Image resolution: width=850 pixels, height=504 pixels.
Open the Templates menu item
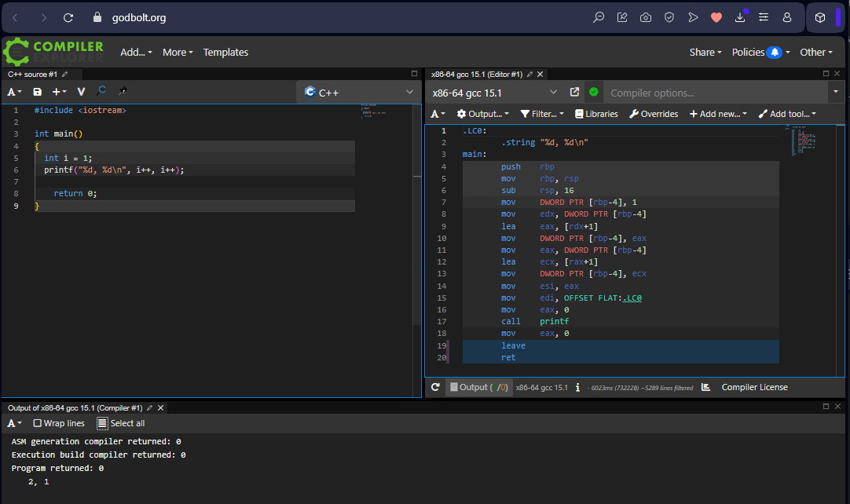tap(225, 52)
